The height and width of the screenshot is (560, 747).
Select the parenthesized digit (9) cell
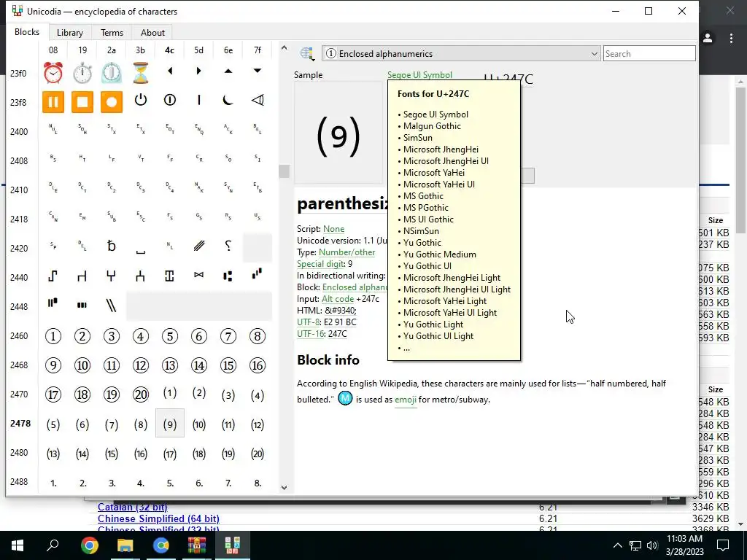coord(170,423)
